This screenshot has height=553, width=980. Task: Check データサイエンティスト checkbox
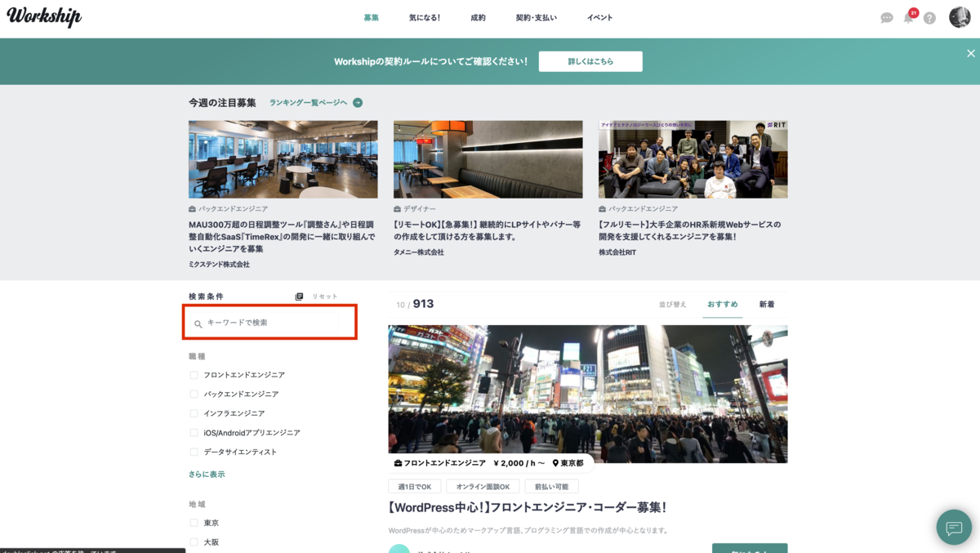[x=194, y=452]
